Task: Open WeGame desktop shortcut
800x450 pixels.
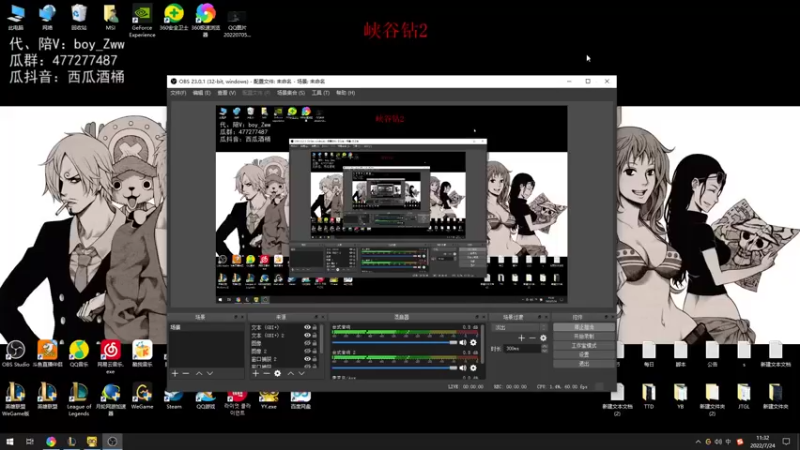Action: coord(142,396)
